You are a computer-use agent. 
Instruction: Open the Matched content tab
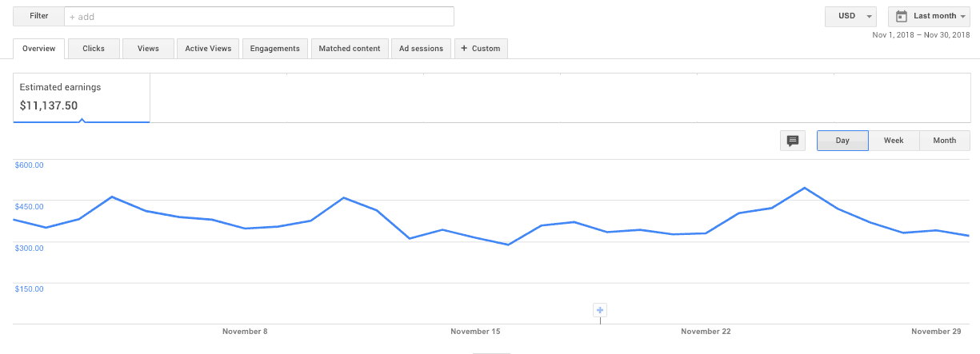[x=350, y=49]
